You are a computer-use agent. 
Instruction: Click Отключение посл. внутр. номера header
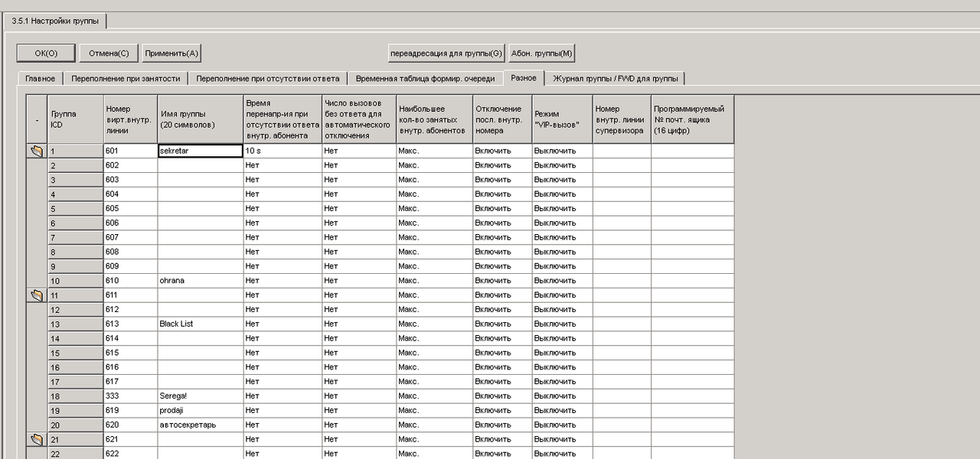click(x=502, y=119)
